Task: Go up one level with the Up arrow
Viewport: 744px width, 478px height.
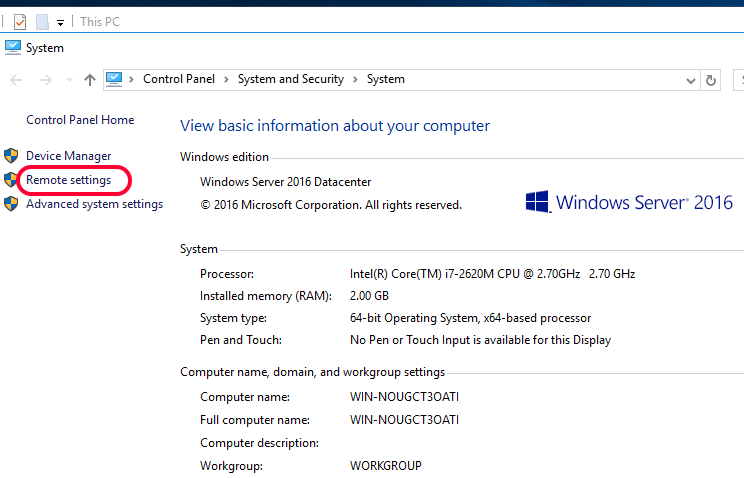Action: click(x=90, y=80)
